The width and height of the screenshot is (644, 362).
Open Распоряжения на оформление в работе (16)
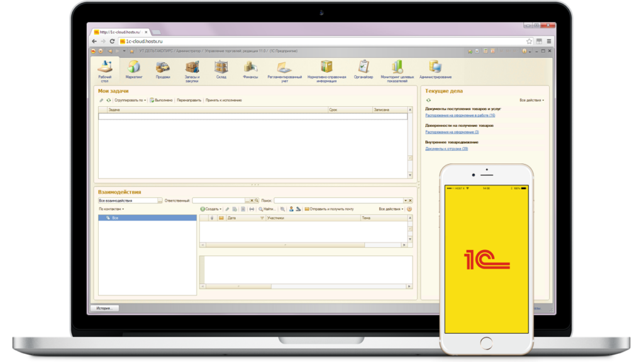coord(460,116)
